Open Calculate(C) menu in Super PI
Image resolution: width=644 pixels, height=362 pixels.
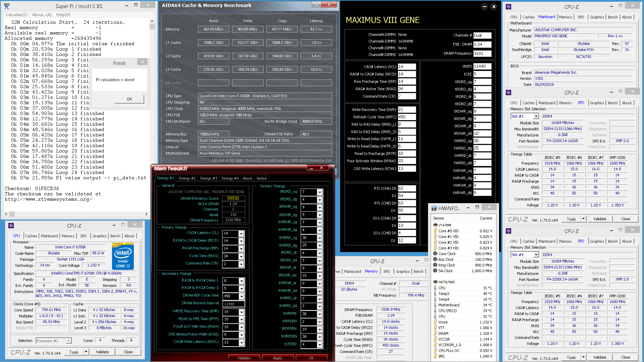pos(16,15)
